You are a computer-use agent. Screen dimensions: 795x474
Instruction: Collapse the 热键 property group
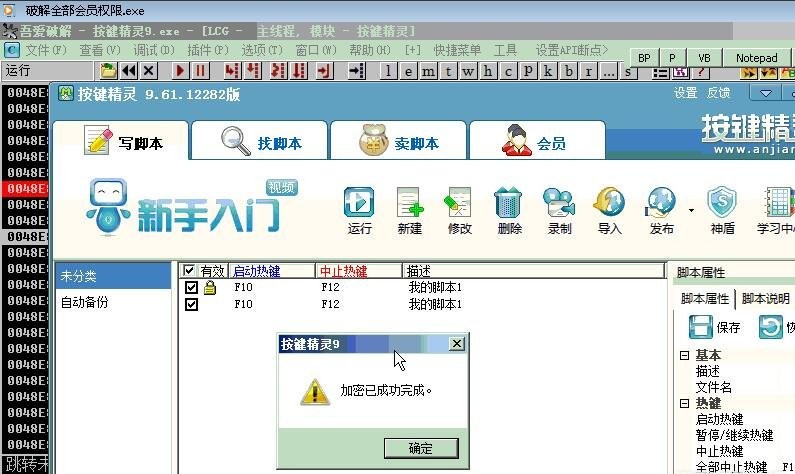pos(684,403)
